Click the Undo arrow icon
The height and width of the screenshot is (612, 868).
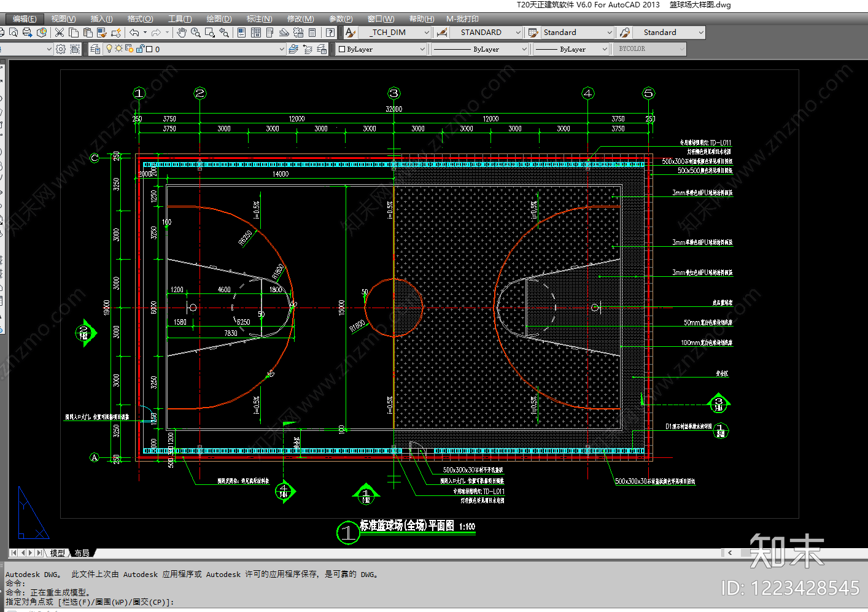pyautogui.click(x=134, y=32)
